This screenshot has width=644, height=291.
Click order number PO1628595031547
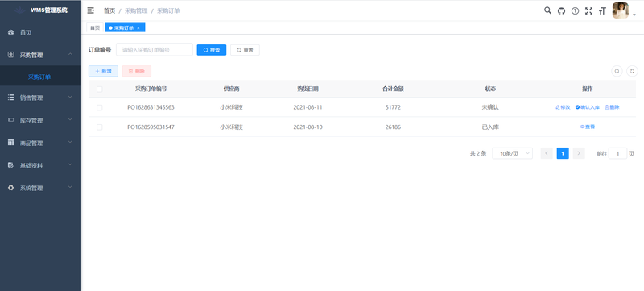(x=151, y=127)
